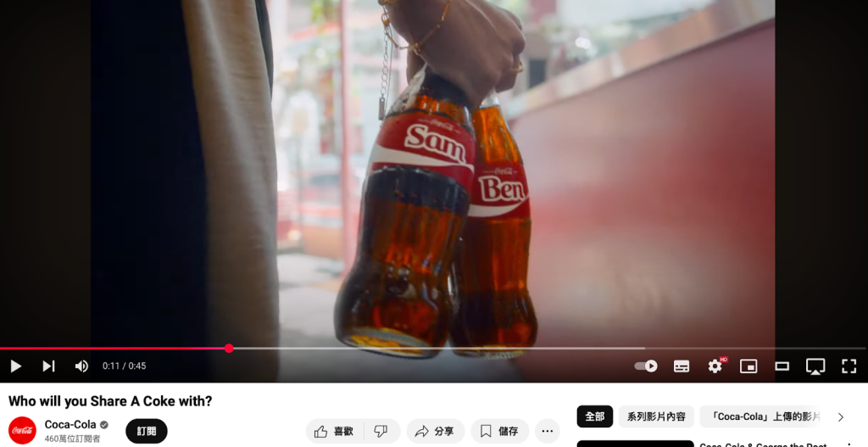Image resolution: width=868 pixels, height=447 pixels.
Task: Dislike the video with thumbs-down
Action: pyautogui.click(x=381, y=431)
